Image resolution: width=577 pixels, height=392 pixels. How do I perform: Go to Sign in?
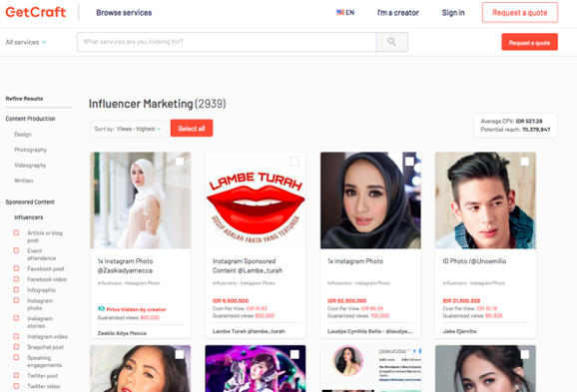click(453, 13)
